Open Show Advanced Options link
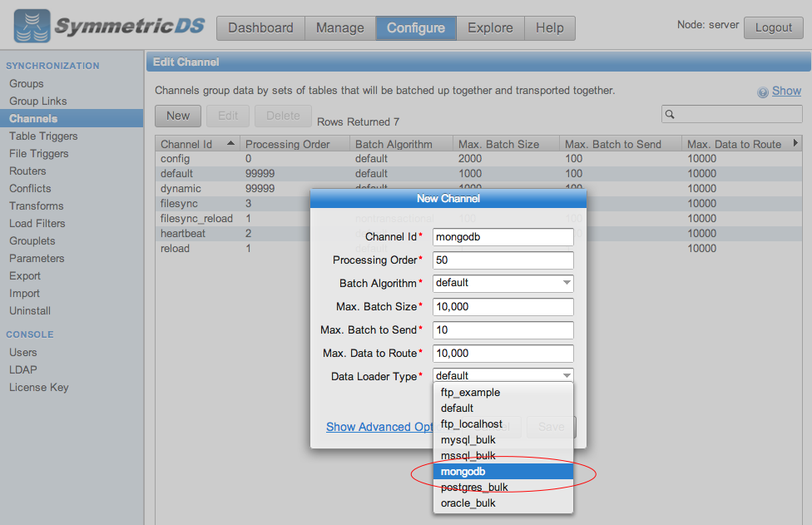This screenshot has height=525, width=812. [x=379, y=427]
